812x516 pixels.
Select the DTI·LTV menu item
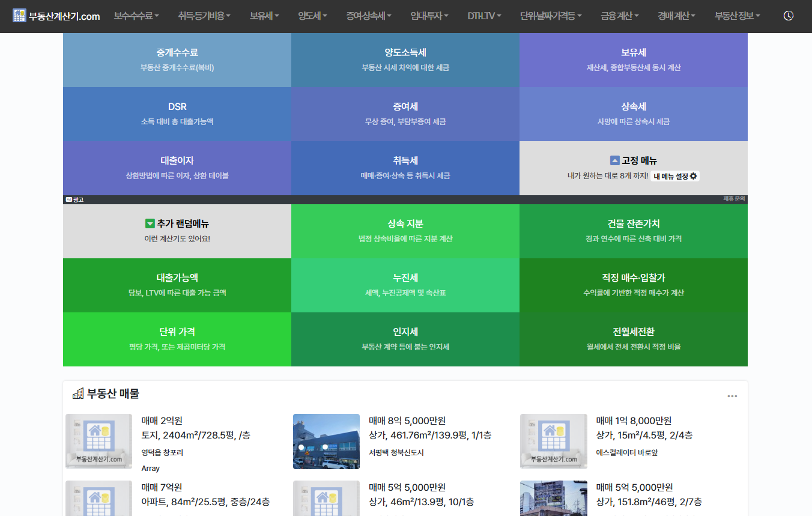484,16
